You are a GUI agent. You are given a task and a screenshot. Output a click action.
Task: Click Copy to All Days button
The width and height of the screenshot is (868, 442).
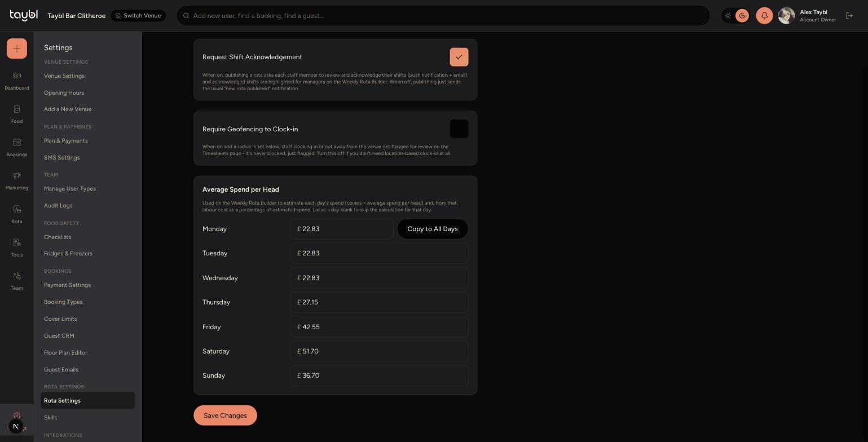tap(433, 229)
